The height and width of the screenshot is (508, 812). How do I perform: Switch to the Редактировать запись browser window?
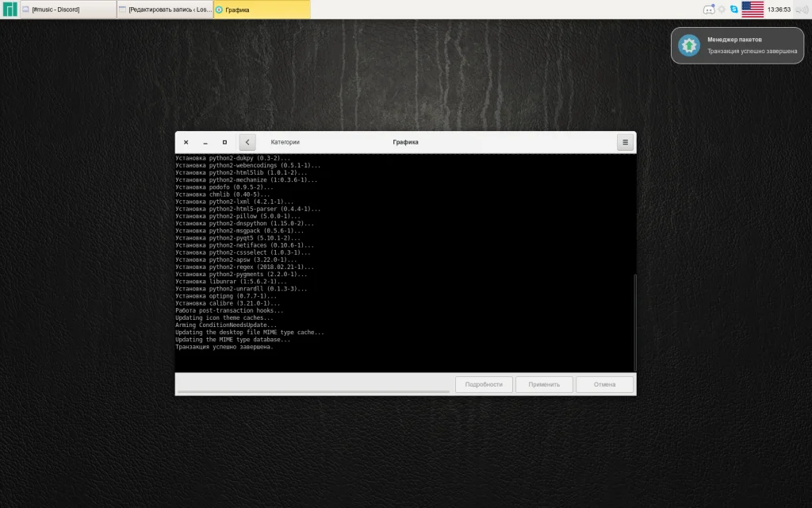point(165,10)
